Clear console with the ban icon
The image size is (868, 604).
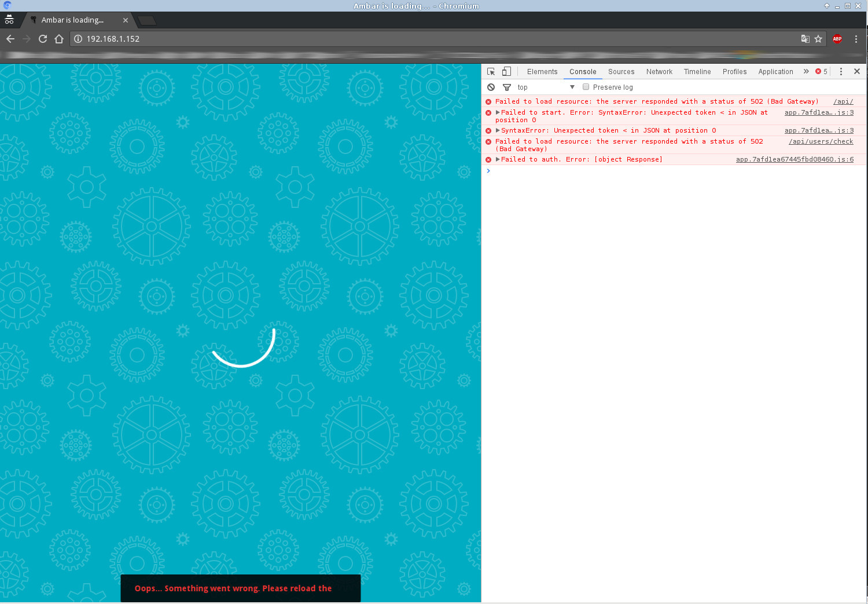(491, 87)
